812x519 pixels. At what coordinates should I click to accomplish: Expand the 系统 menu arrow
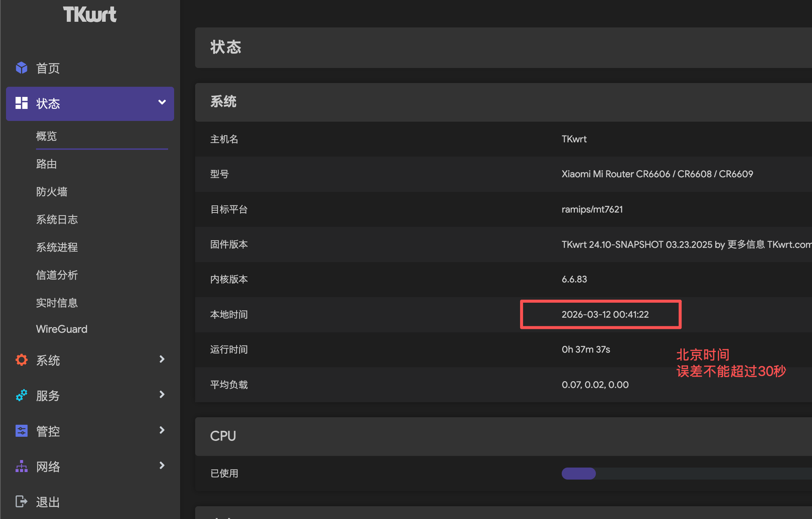pyautogui.click(x=162, y=359)
